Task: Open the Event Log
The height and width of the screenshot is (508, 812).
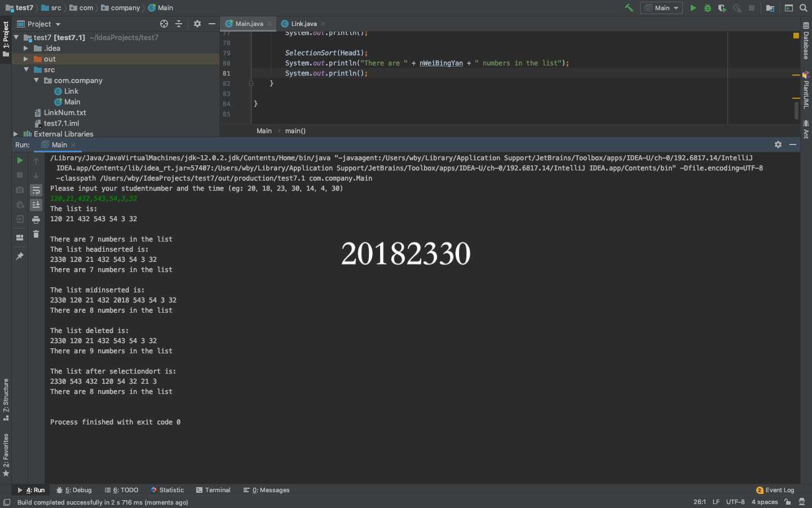Action: [x=775, y=490]
